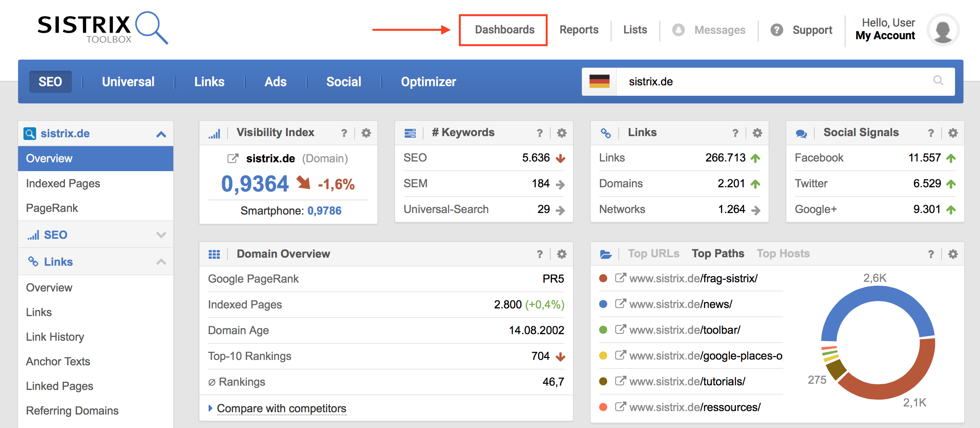
Task: Expand Compare with competitors
Action: click(281, 408)
